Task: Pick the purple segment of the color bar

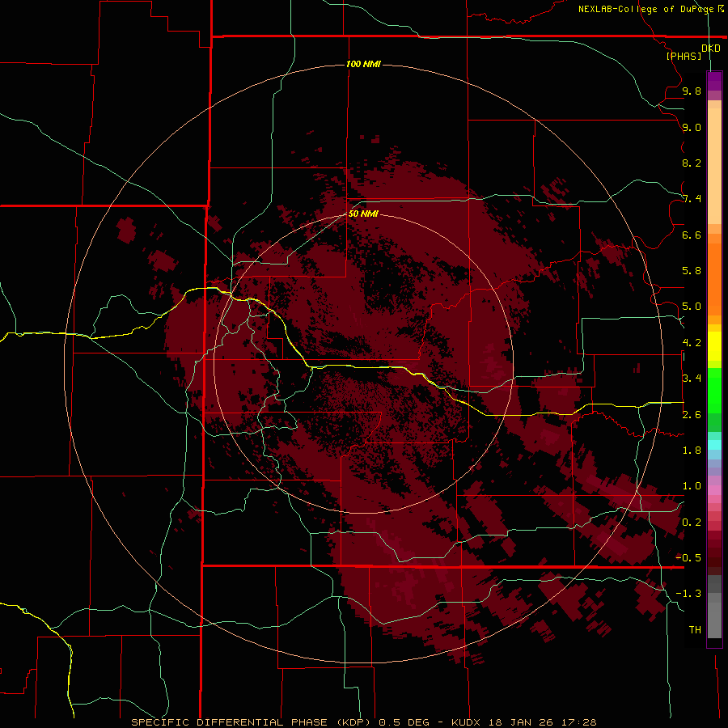Action: click(x=714, y=81)
